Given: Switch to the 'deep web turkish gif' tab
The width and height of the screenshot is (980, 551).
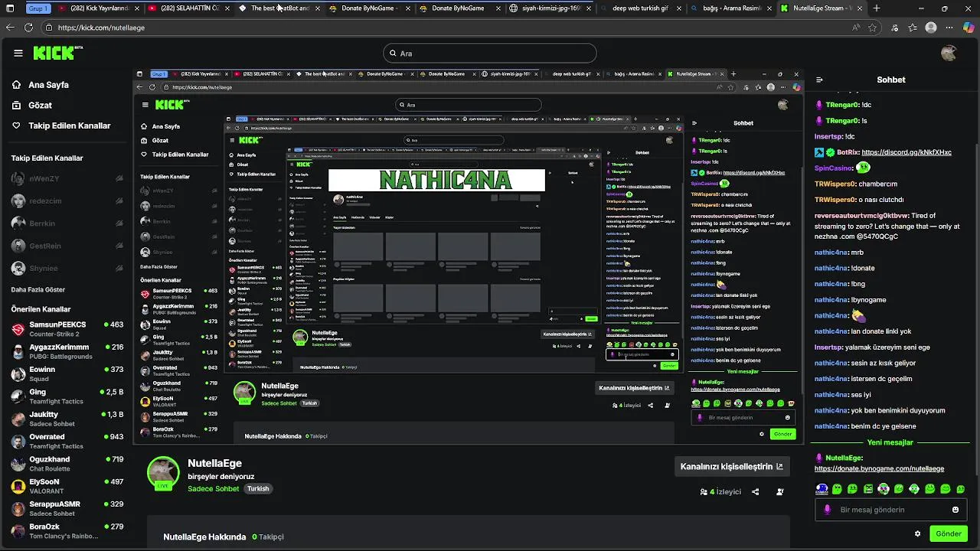Looking at the screenshot, I should (x=639, y=8).
